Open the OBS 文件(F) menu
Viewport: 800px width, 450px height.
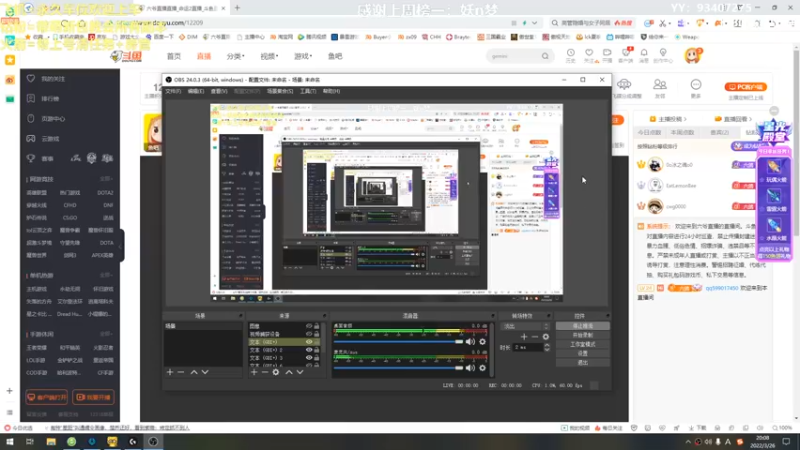click(x=173, y=91)
